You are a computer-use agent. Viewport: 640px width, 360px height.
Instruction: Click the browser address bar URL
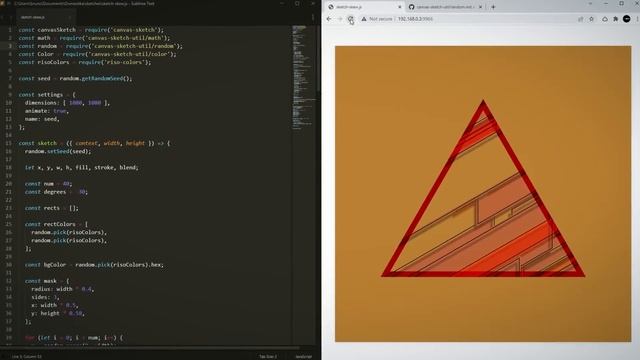tap(415, 19)
